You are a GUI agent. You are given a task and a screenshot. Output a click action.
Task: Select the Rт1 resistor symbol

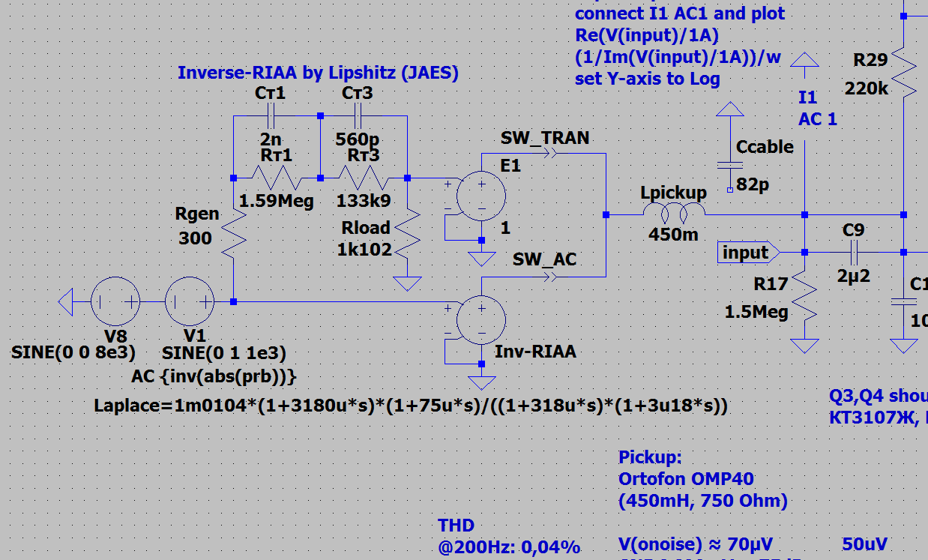(277, 178)
